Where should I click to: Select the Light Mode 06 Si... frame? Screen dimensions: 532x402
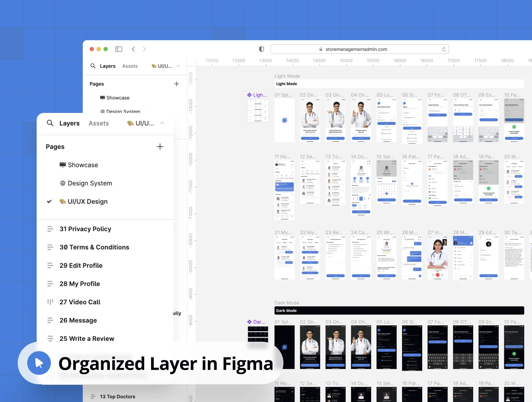pyautogui.click(x=412, y=121)
